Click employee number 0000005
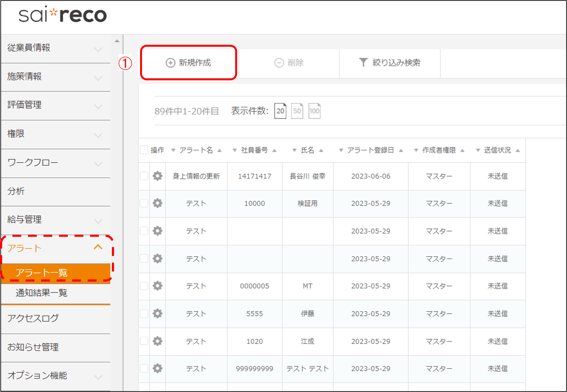 255,286
